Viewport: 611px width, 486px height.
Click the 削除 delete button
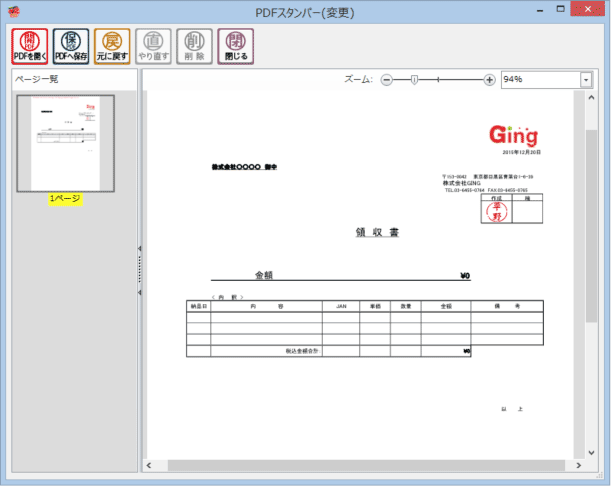[x=194, y=46]
